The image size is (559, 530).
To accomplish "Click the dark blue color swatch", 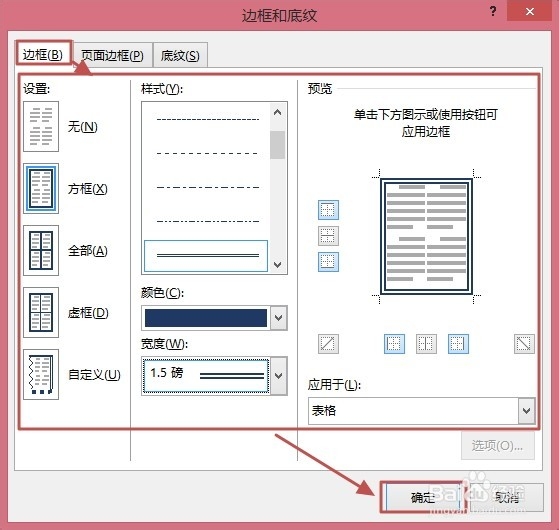I will [206, 318].
